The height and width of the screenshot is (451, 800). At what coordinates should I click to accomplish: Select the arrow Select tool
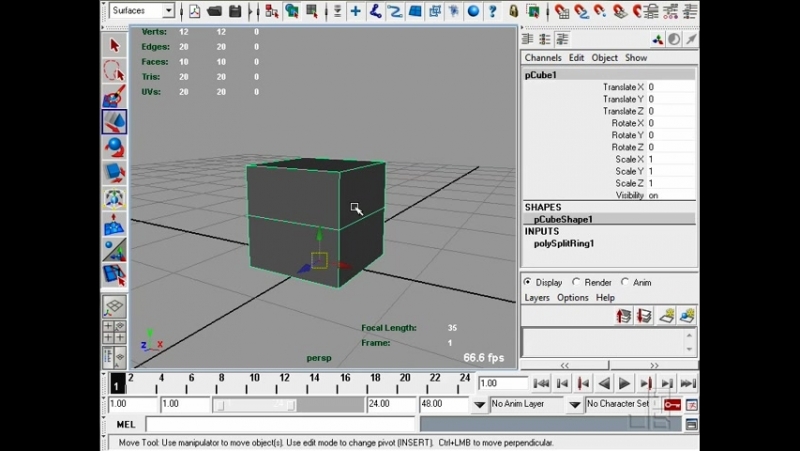pyautogui.click(x=114, y=45)
